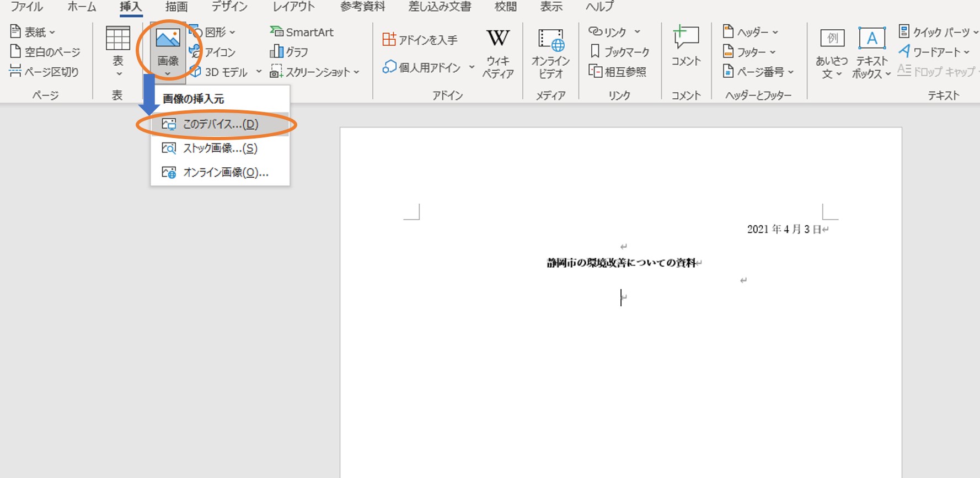Open 個人用アドイン my add-ins
The width and height of the screenshot is (980, 478).
coord(422,67)
